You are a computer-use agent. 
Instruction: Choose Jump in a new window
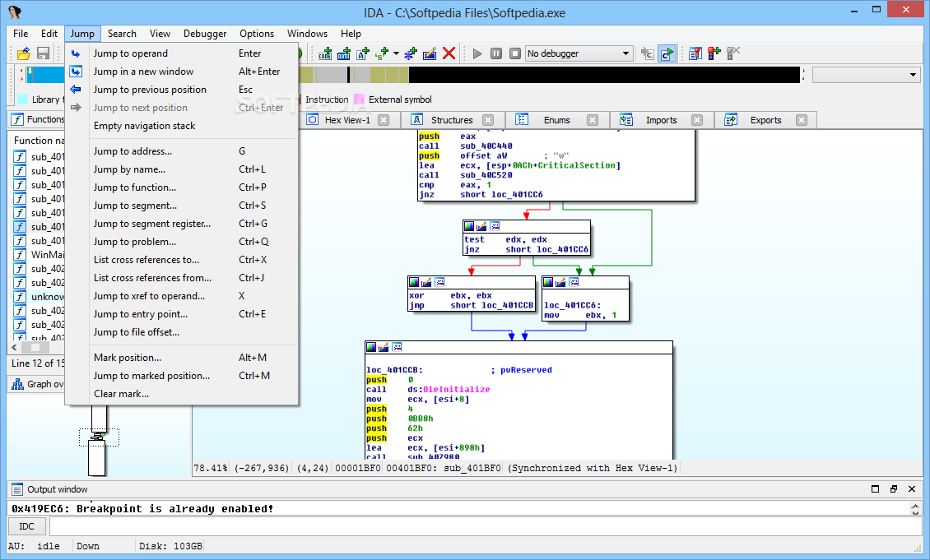coord(182,72)
